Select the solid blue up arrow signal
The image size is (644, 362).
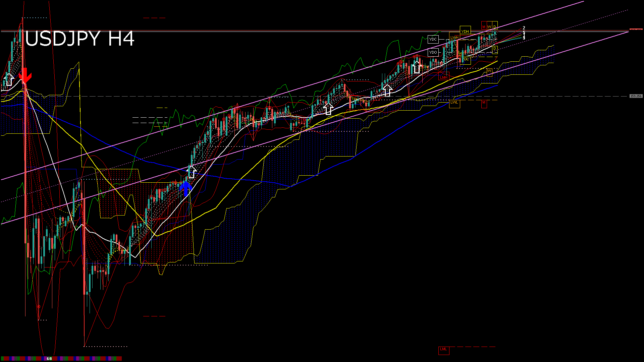[x=186, y=188]
